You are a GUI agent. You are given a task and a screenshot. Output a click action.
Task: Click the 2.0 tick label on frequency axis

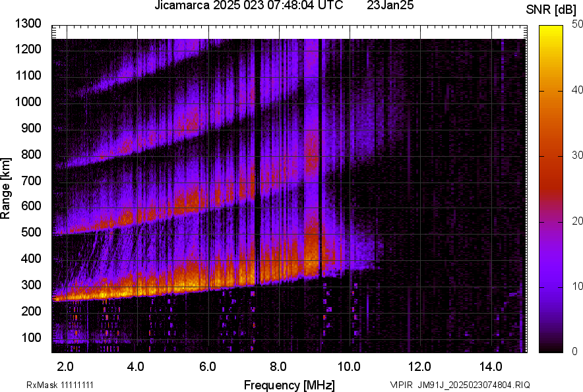coord(65,366)
